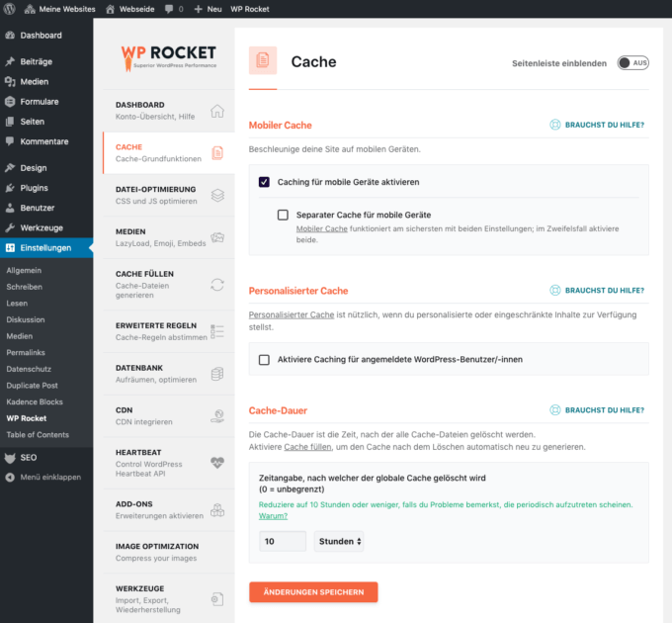Open Meine Websites in the admin bar
Image resolution: width=672 pixels, height=623 pixels.
[x=59, y=9]
